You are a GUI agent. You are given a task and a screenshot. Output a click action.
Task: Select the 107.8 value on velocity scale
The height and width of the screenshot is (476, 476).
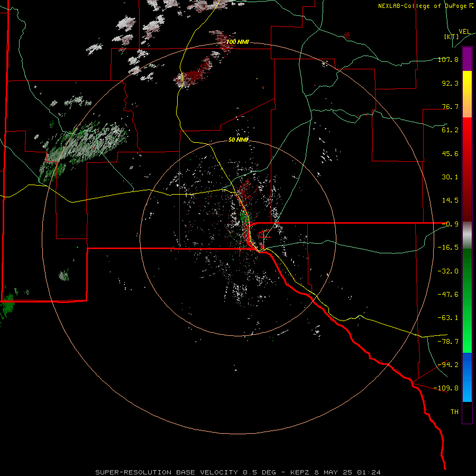point(448,59)
